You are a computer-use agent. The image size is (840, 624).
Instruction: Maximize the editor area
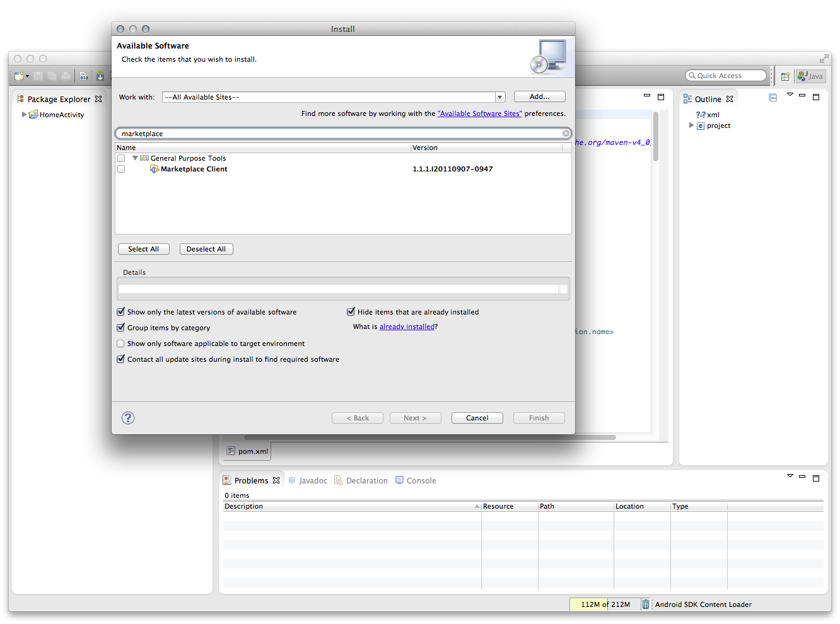coord(661,97)
